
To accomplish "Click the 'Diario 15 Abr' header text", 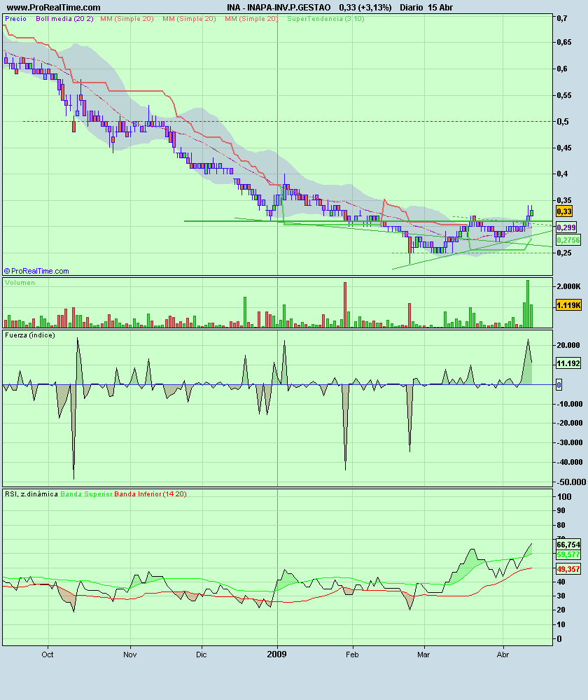I will coord(426,7).
